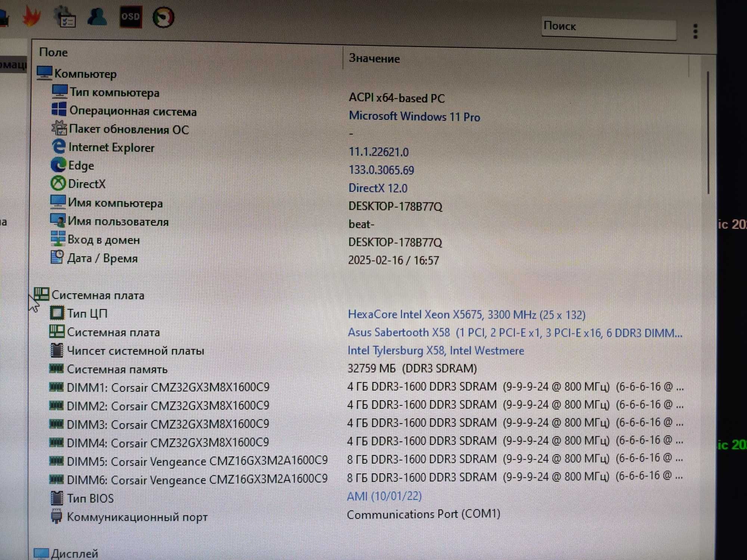Click the Коммуникационный порт connector icon

56,516
